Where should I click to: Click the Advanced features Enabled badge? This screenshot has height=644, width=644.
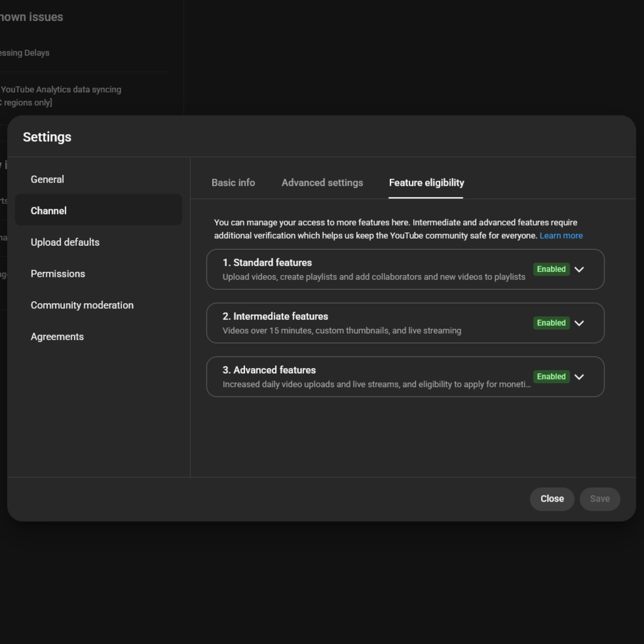click(551, 376)
